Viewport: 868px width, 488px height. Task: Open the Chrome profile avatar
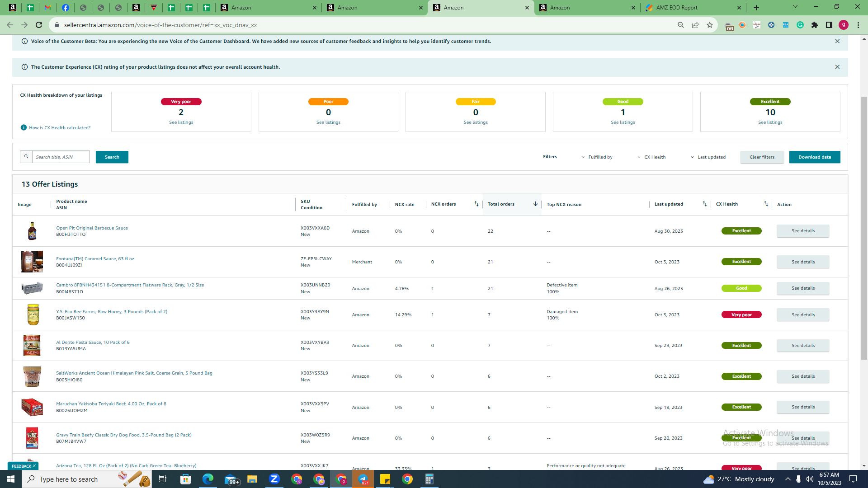[844, 25]
